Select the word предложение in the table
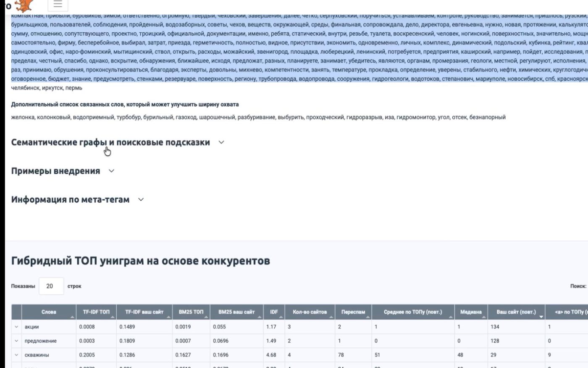The width and height of the screenshot is (588, 368). click(41, 341)
